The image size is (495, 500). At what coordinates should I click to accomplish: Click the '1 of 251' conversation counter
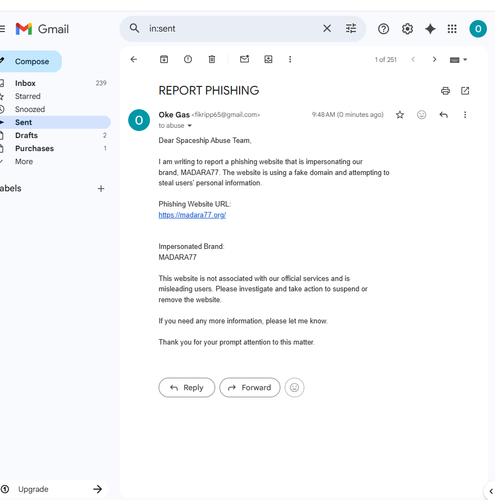click(x=386, y=60)
